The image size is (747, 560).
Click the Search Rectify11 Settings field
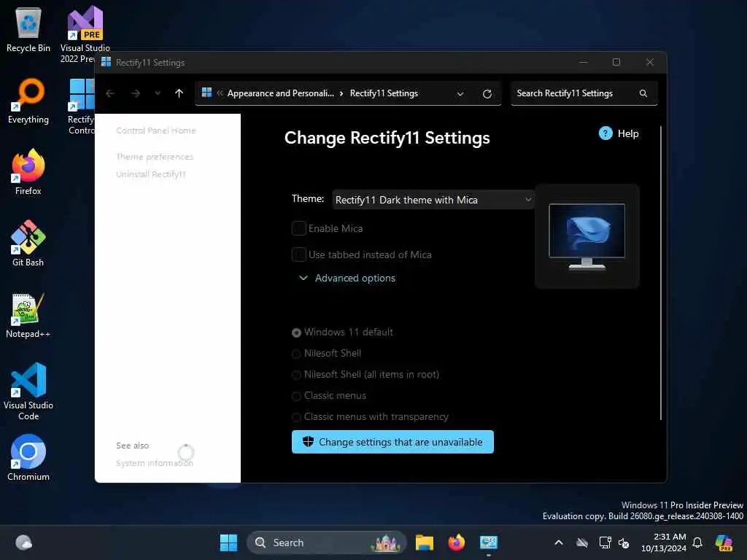pos(584,93)
